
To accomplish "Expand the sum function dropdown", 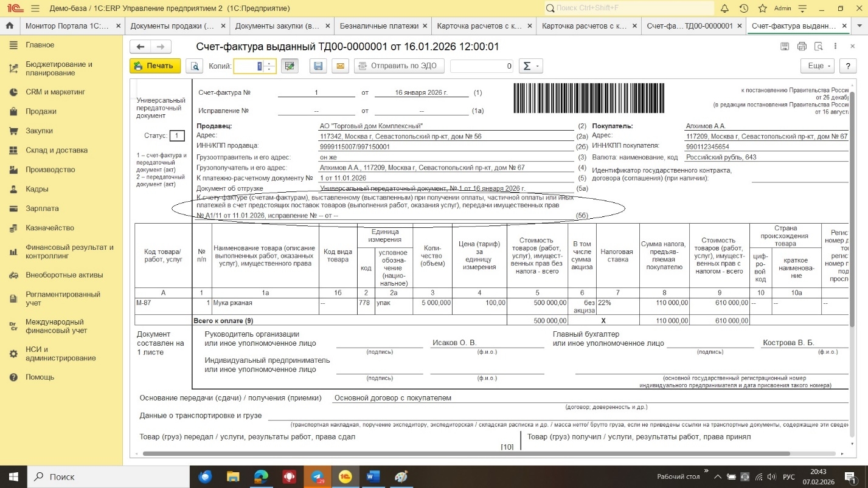I will pyautogui.click(x=531, y=66).
